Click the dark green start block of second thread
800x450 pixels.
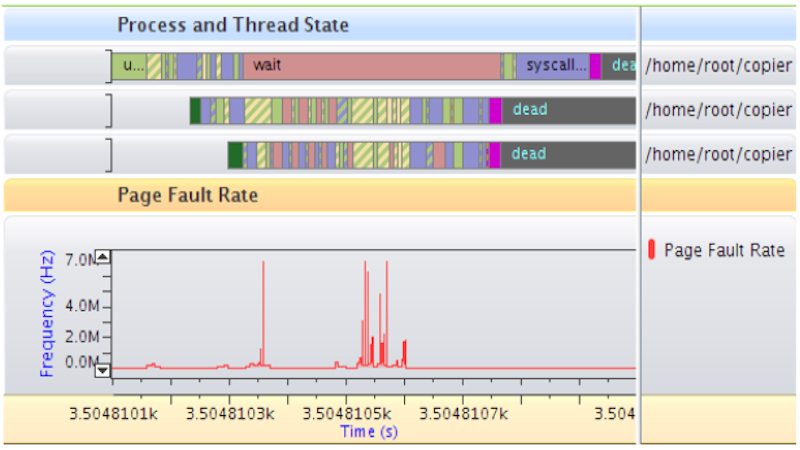point(195,110)
